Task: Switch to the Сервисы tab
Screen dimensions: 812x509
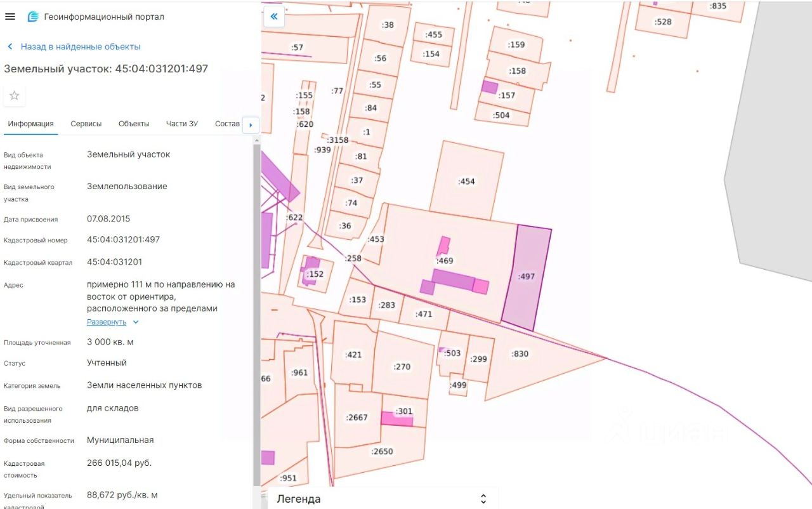Action: click(x=86, y=124)
